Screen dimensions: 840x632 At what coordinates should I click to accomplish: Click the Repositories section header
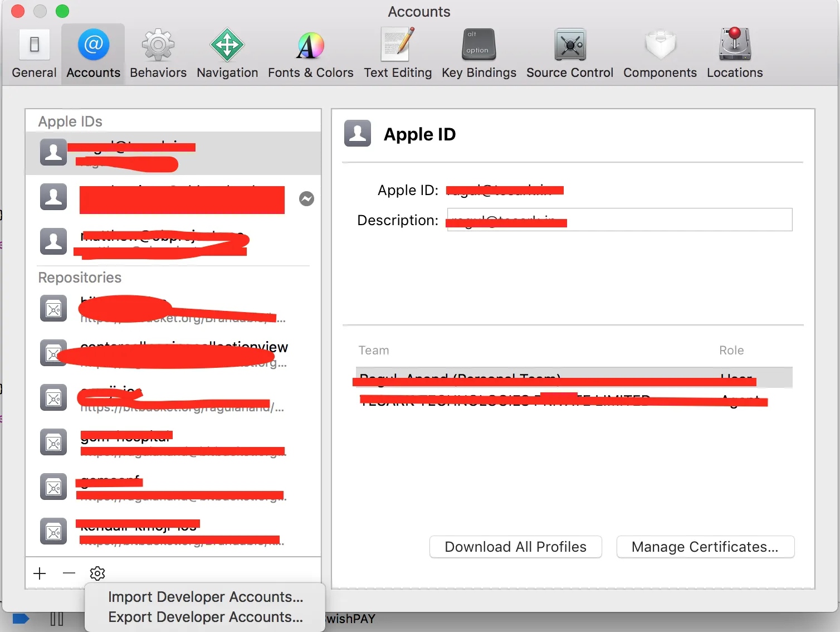click(80, 278)
